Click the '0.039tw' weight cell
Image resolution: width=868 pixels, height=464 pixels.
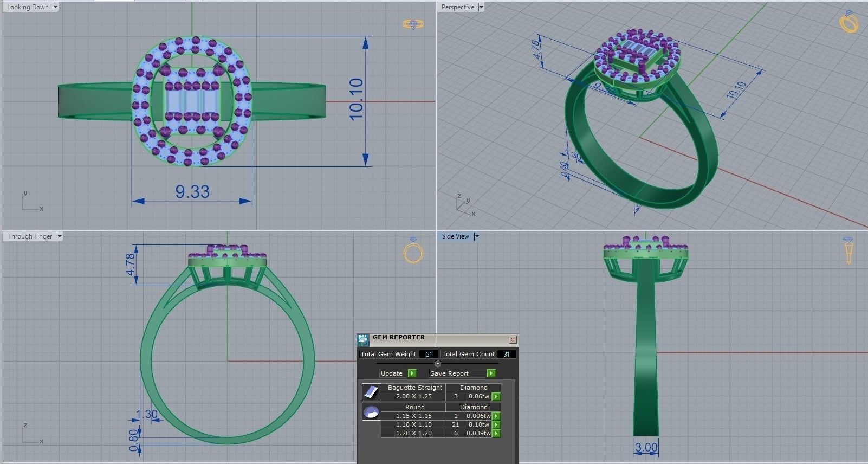click(479, 434)
